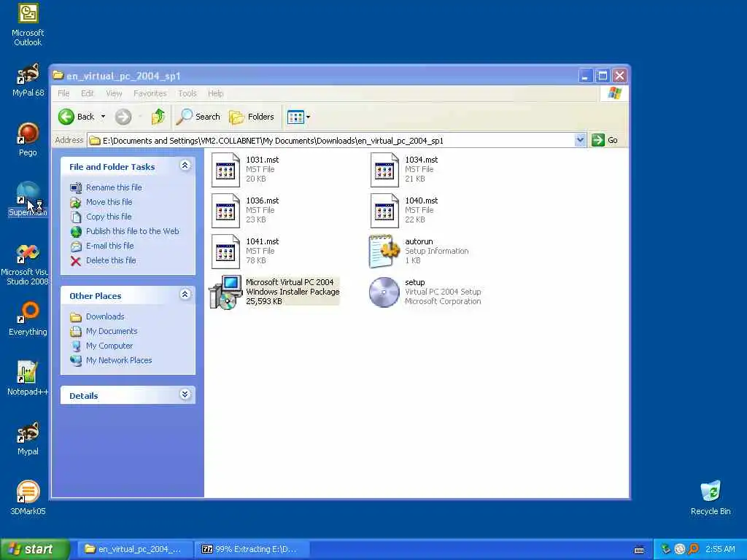Open the View menu
This screenshot has width=747, height=560.
click(x=114, y=93)
